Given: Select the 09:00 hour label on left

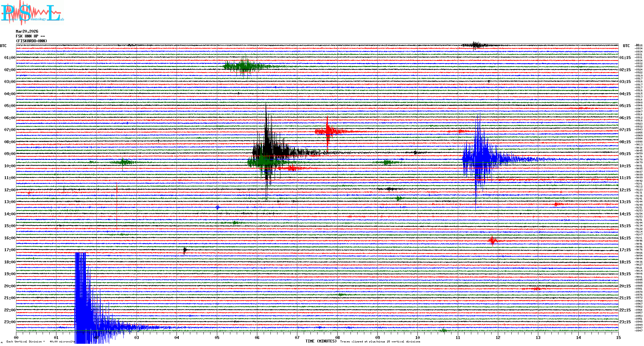Looking at the screenshot, I should 10,154.
